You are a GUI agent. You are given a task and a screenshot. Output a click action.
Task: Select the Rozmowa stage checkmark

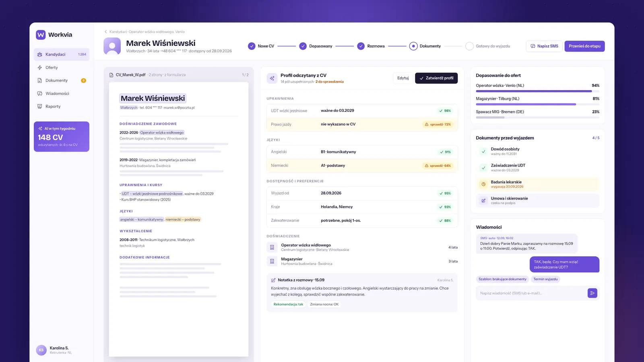[x=361, y=46]
